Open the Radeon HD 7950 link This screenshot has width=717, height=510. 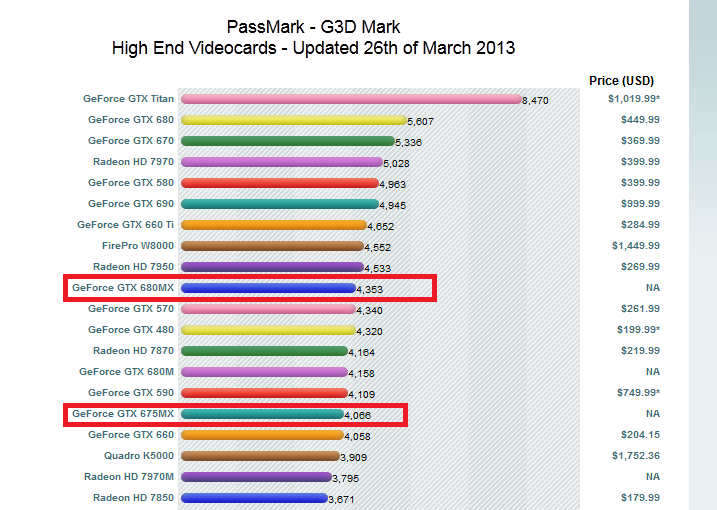click(134, 267)
